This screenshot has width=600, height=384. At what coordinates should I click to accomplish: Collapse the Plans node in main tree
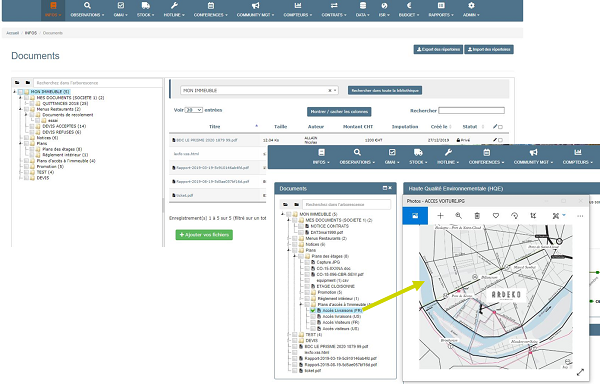click(x=20, y=143)
